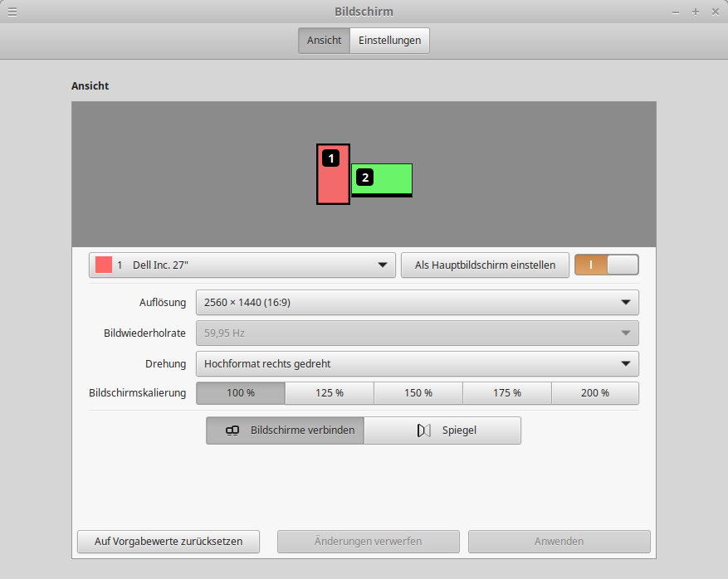Click the Bildwiederholrate label
Image resolution: width=728 pixels, height=579 pixels.
coord(144,333)
